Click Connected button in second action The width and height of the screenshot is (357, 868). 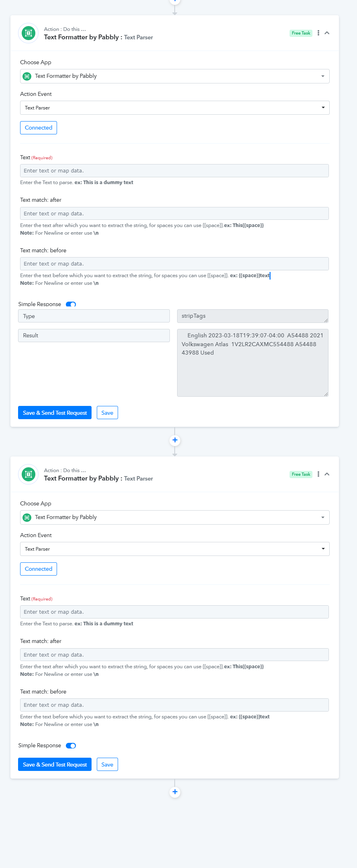pyautogui.click(x=39, y=569)
